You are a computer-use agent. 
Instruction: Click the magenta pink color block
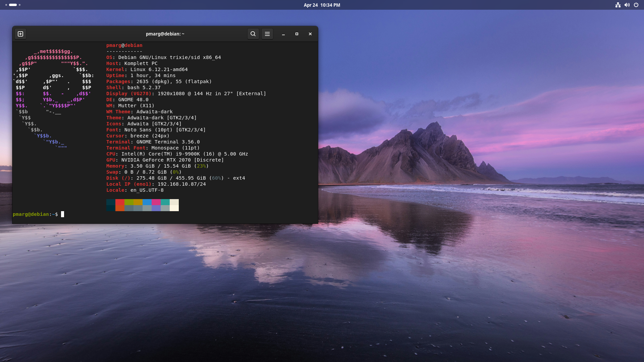point(156,202)
